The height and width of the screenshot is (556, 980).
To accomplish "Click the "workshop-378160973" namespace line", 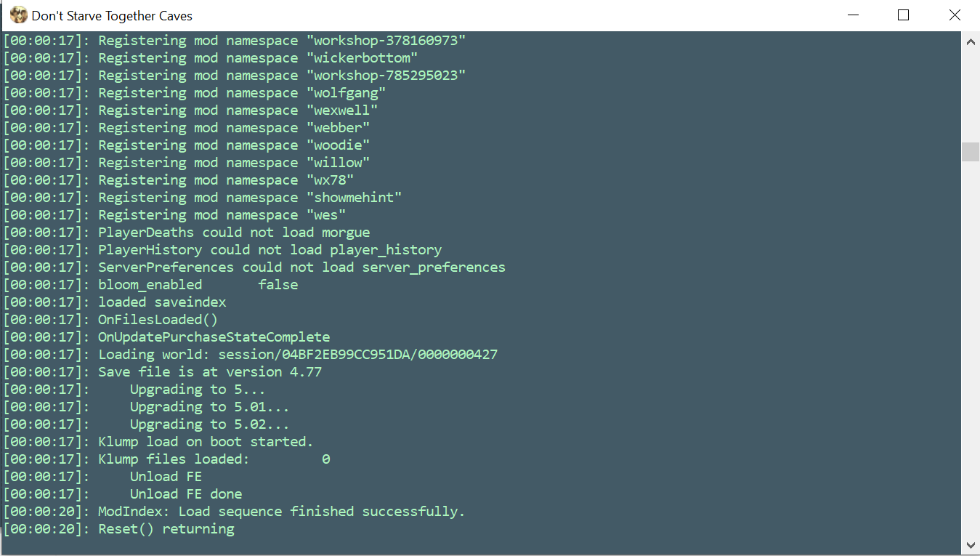I will click(x=282, y=41).
